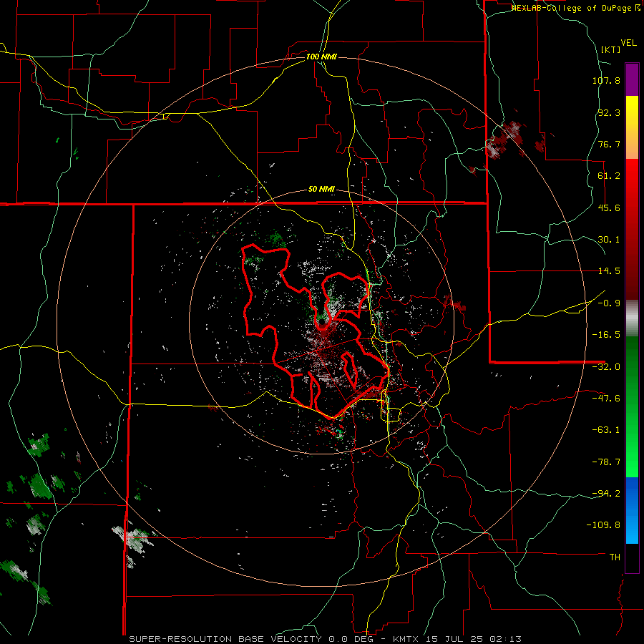Click the VEL legend title
This screenshot has height=644, width=644.
click(628, 43)
